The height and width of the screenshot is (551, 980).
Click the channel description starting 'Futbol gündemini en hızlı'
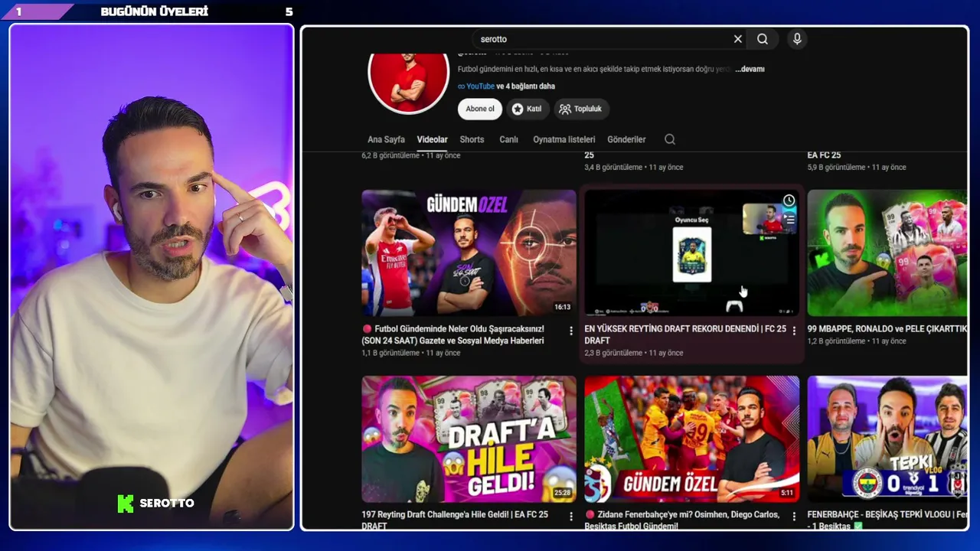click(595, 69)
